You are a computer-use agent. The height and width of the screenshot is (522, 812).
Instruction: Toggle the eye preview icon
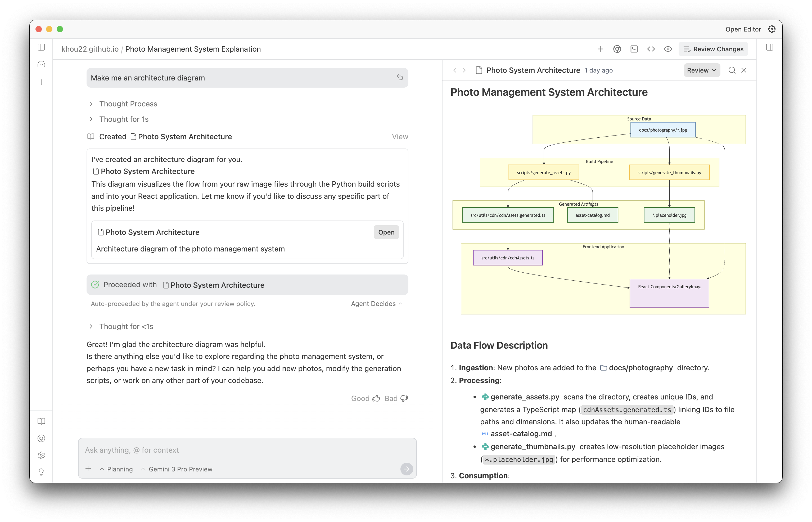click(668, 49)
